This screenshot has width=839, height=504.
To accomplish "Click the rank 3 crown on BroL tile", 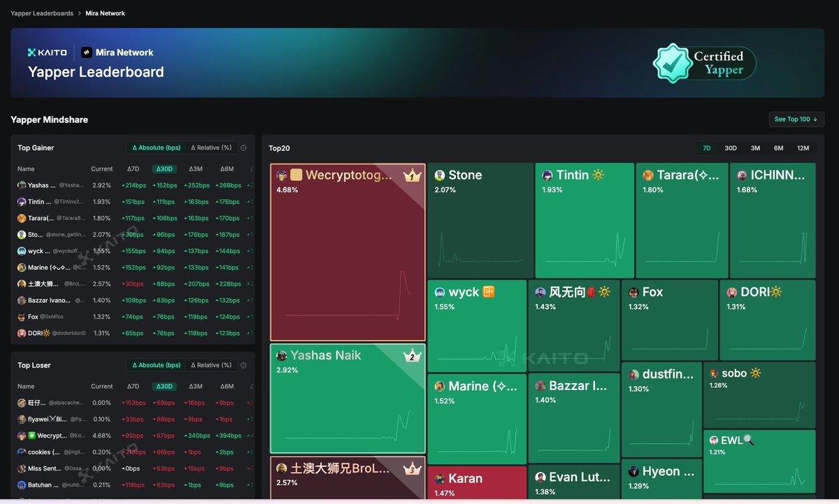I will click(413, 468).
